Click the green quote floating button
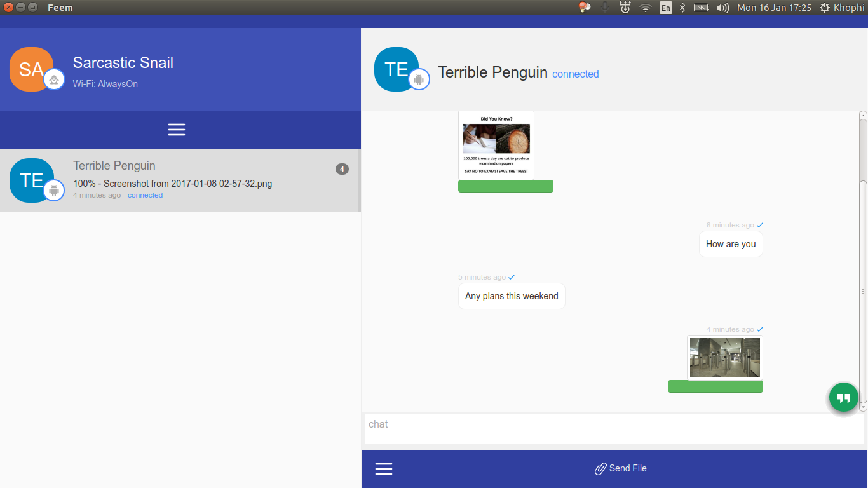 pos(843,398)
